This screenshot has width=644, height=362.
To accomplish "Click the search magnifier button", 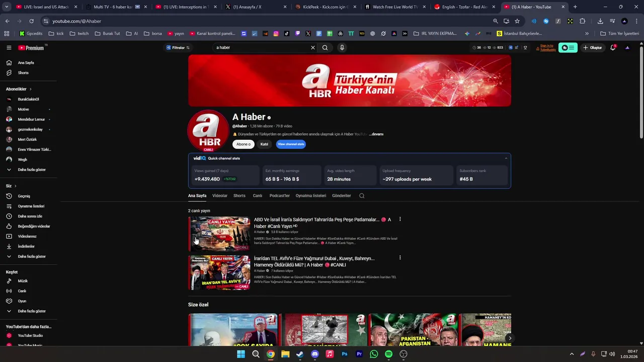I will [325, 48].
